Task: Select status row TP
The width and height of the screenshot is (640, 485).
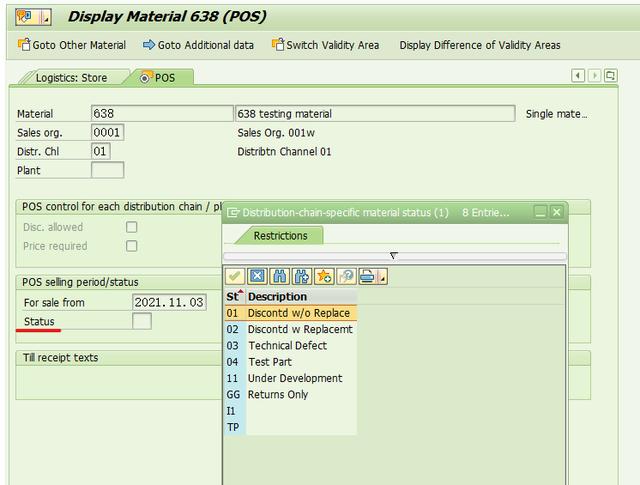Action: 291,427
